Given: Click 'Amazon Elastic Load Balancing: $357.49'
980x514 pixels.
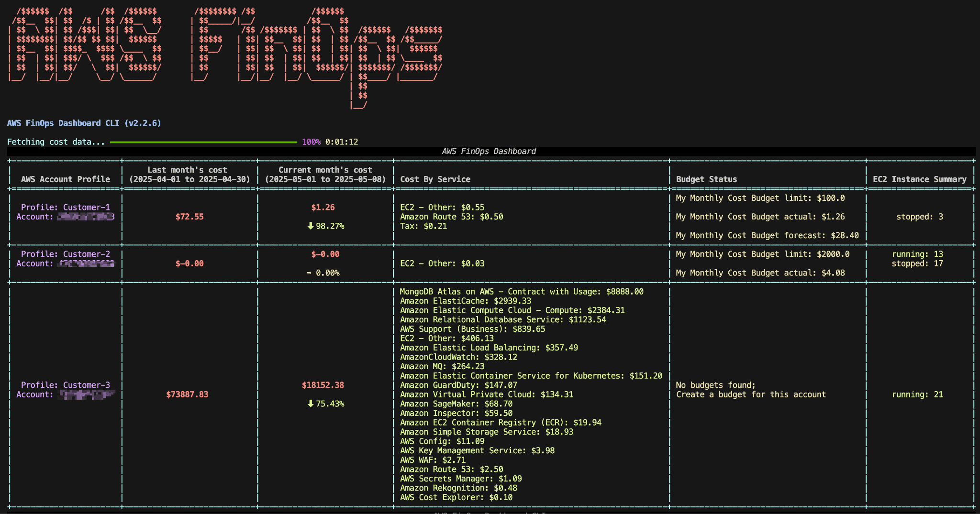Looking at the screenshot, I should click(x=489, y=348).
